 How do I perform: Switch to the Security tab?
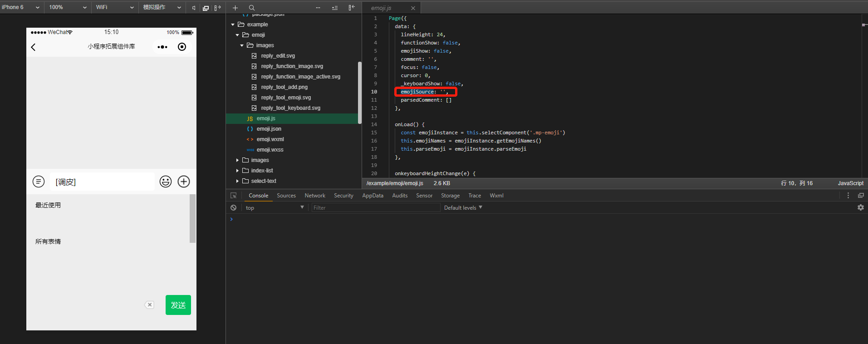click(343, 196)
